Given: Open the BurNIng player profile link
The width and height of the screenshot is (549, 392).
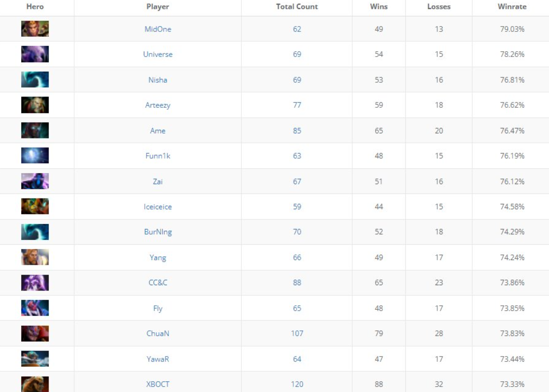Looking at the screenshot, I should [158, 232].
